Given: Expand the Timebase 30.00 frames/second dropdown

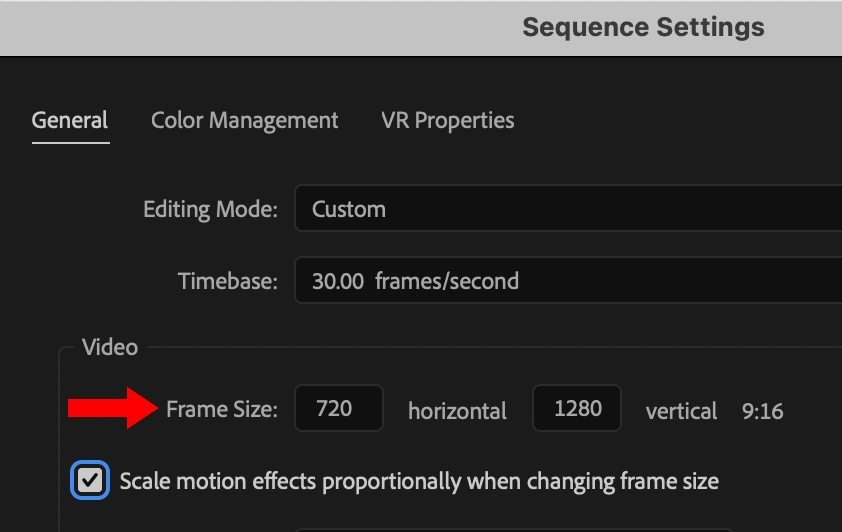Looking at the screenshot, I should (x=568, y=281).
